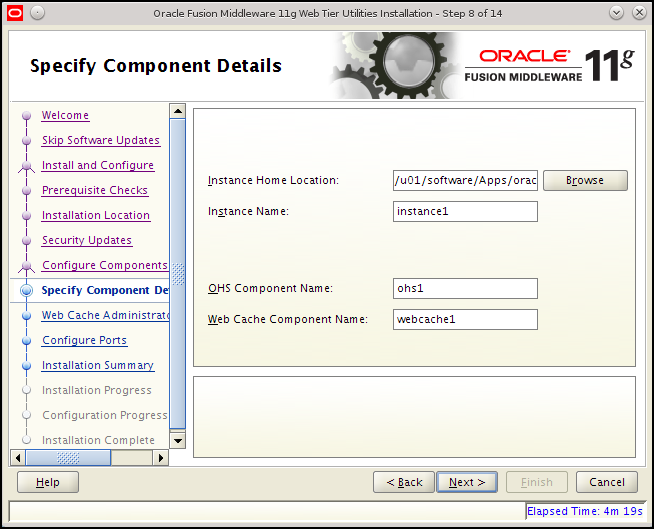Screen dimensions: 654x529
Task: Click the Browse button for instance home
Action: 585,180
